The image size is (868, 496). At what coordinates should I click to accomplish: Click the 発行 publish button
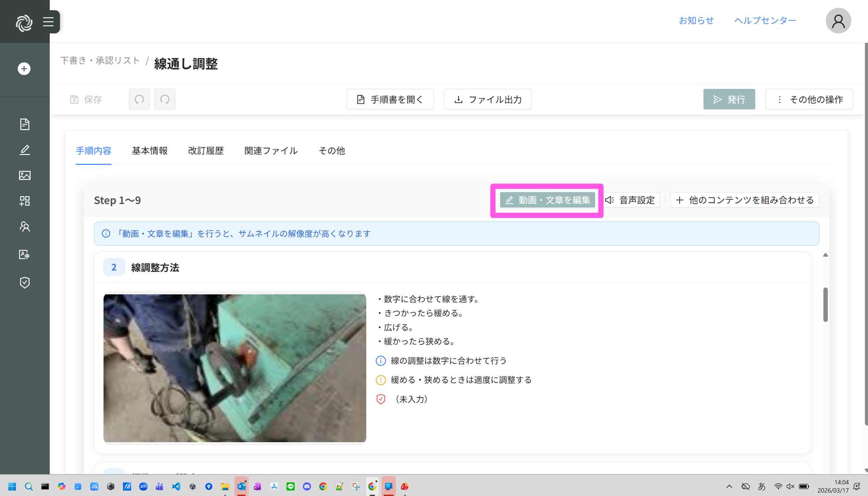point(729,99)
